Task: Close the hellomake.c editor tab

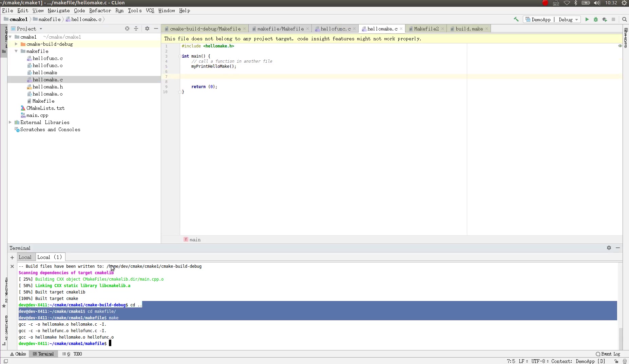Action: pos(401,29)
